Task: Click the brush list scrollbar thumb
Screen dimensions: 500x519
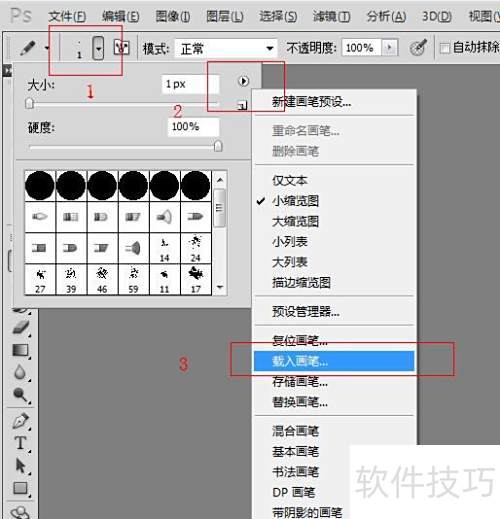Action: point(219,208)
